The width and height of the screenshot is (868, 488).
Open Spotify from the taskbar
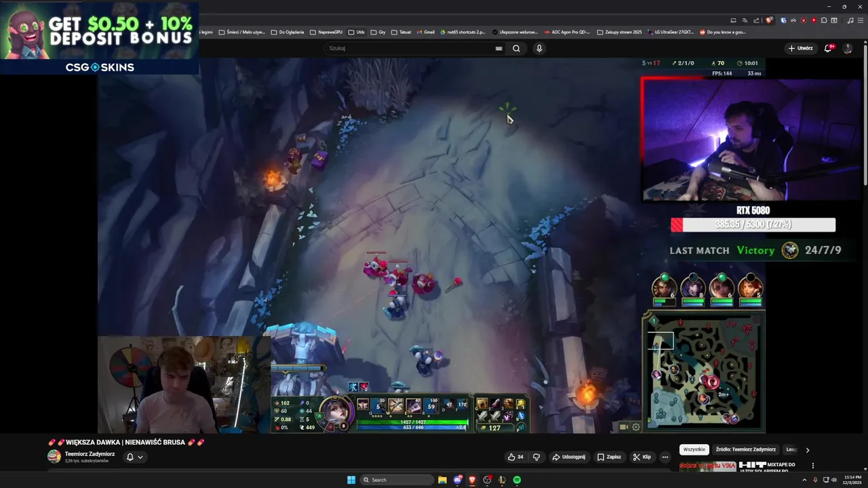[517, 480]
